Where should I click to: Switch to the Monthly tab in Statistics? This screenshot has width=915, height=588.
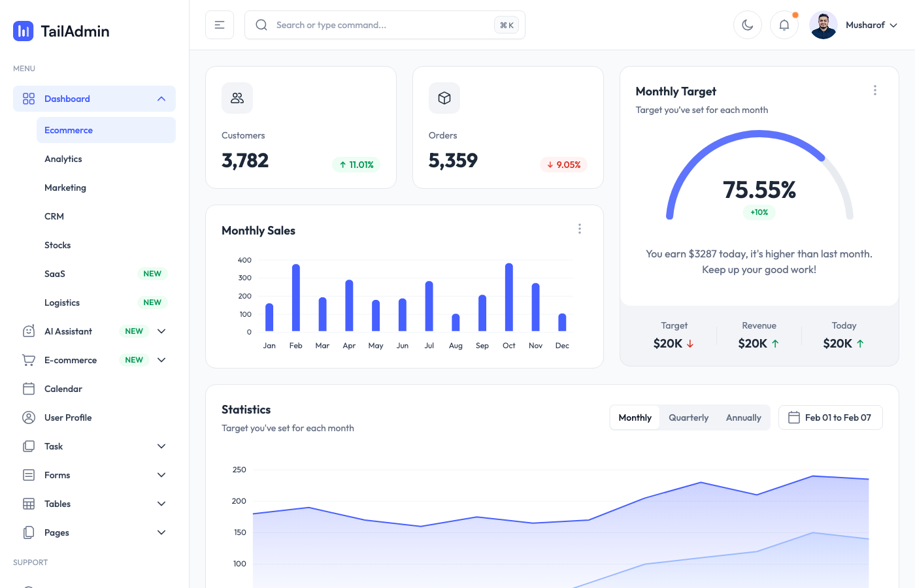click(634, 417)
